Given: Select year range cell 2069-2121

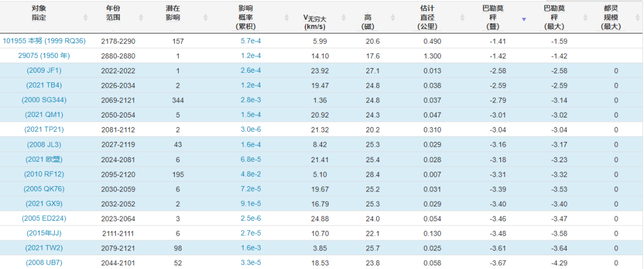Looking at the screenshot, I should (118, 100).
